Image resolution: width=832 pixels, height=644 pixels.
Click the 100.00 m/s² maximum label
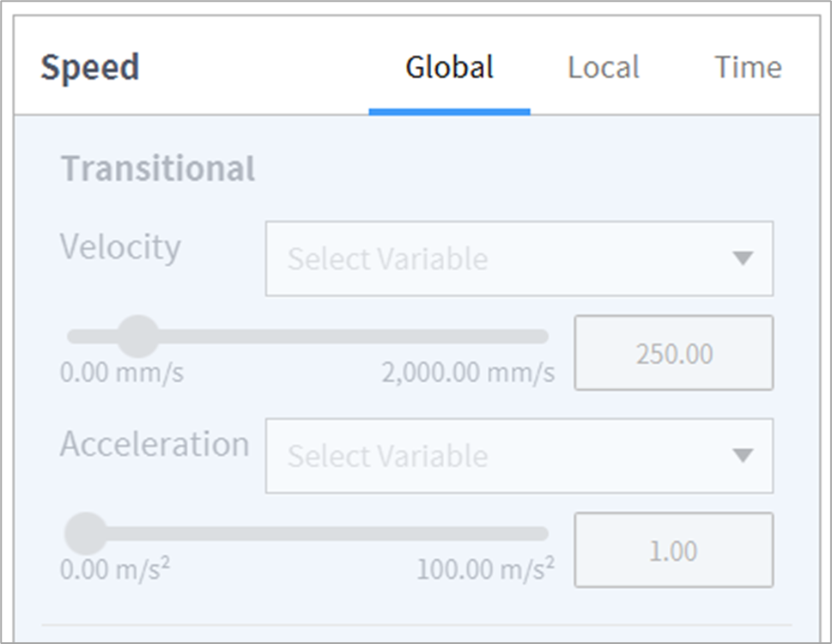click(485, 568)
